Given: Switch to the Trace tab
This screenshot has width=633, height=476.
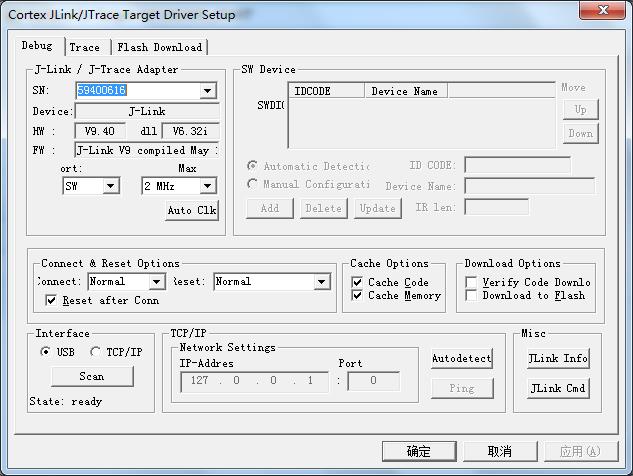Looking at the screenshot, I should pyautogui.click(x=84, y=47).
